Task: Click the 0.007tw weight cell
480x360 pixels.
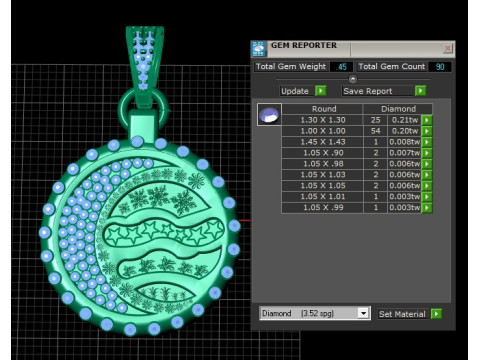Action: click(405, 153)
